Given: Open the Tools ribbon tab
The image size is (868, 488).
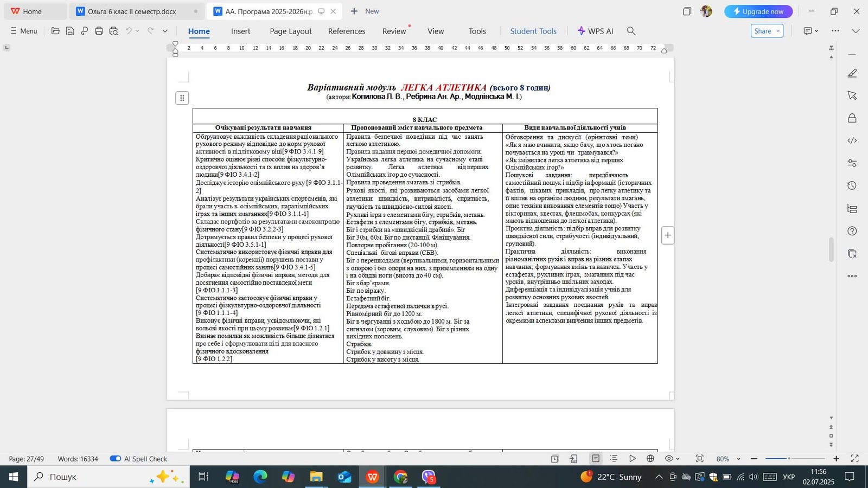Looking at the screenshot, I should (477, 31).
